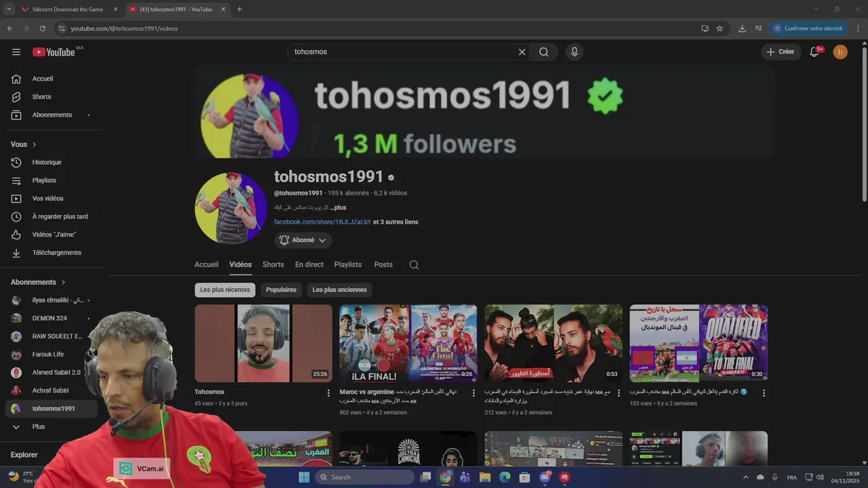This screenshot has height=488, width=868.
Task: Open the tab search dropdown arrow
Action: pos(9,9)
